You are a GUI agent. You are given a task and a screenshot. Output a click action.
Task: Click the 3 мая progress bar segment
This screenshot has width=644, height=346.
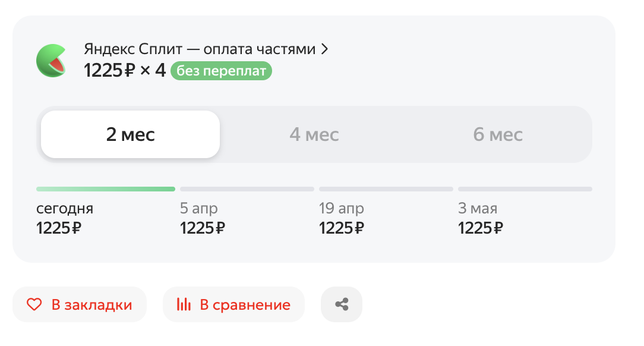click(525, 189)
